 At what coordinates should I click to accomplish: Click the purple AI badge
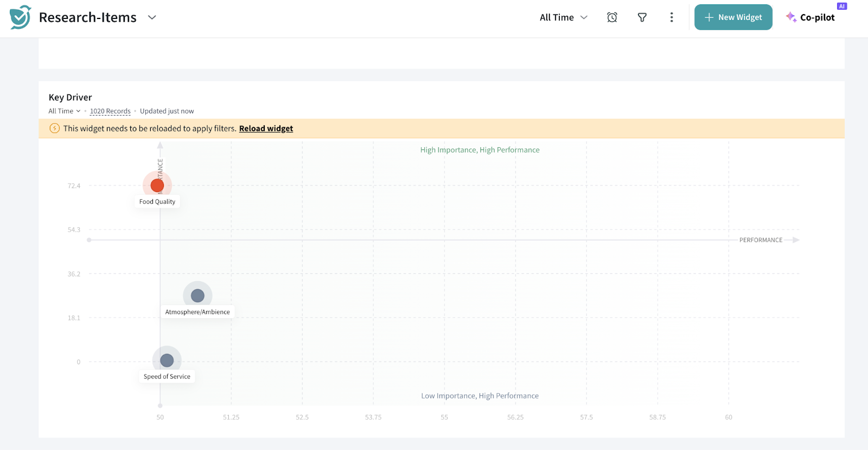tap(841, 7)
